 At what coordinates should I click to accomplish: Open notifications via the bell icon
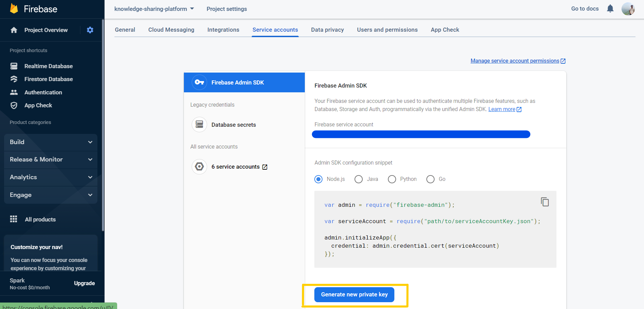(610, 9)
